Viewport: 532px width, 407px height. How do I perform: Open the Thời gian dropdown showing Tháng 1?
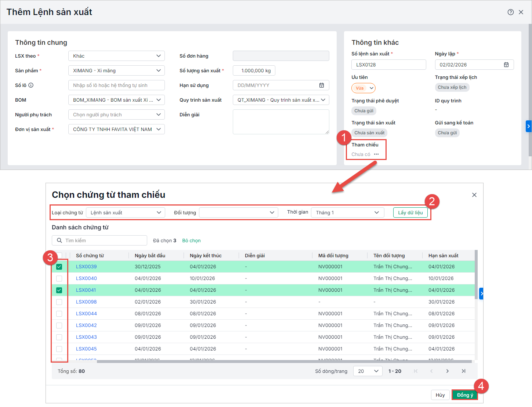(x=347, y=212)
